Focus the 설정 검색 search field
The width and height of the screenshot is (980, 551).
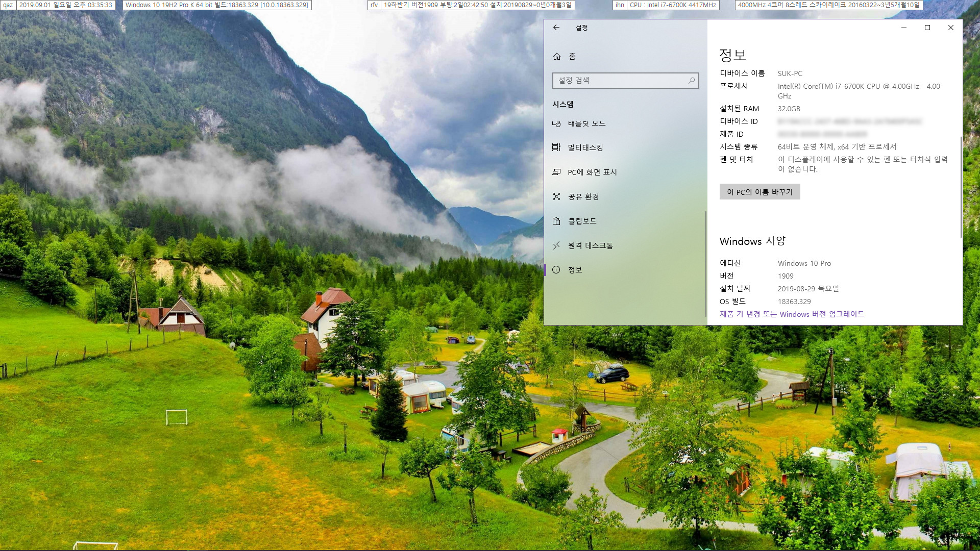pos(625,80)
